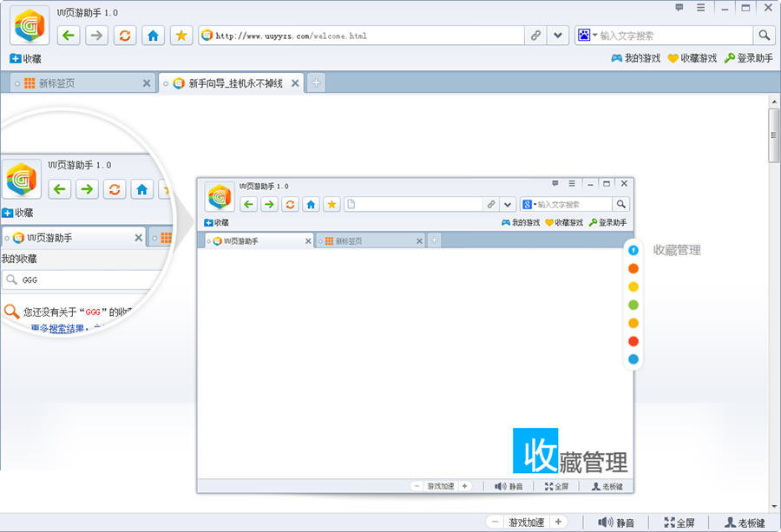Open the main menu hamburger icon
This screenshot has width=781, height=532.
pos(700,8)
